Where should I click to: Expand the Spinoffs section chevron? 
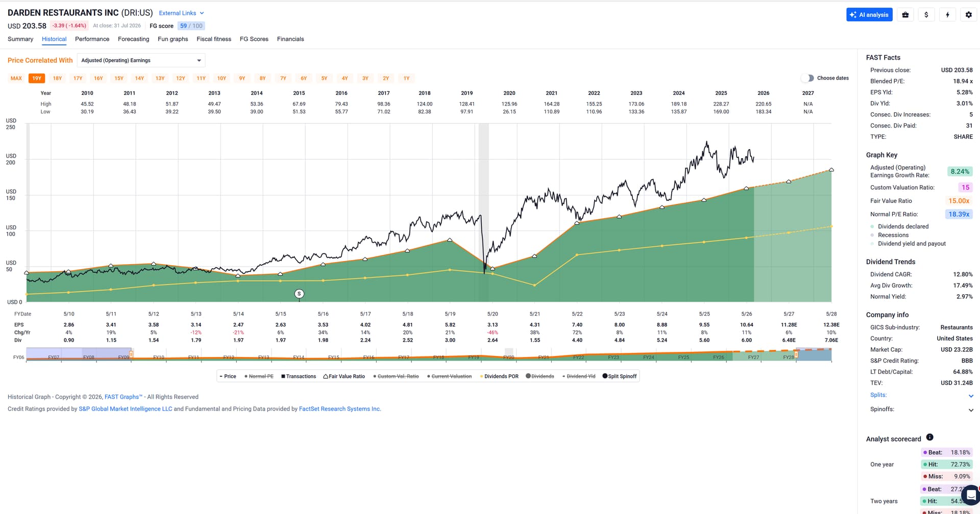coord(971,410)
